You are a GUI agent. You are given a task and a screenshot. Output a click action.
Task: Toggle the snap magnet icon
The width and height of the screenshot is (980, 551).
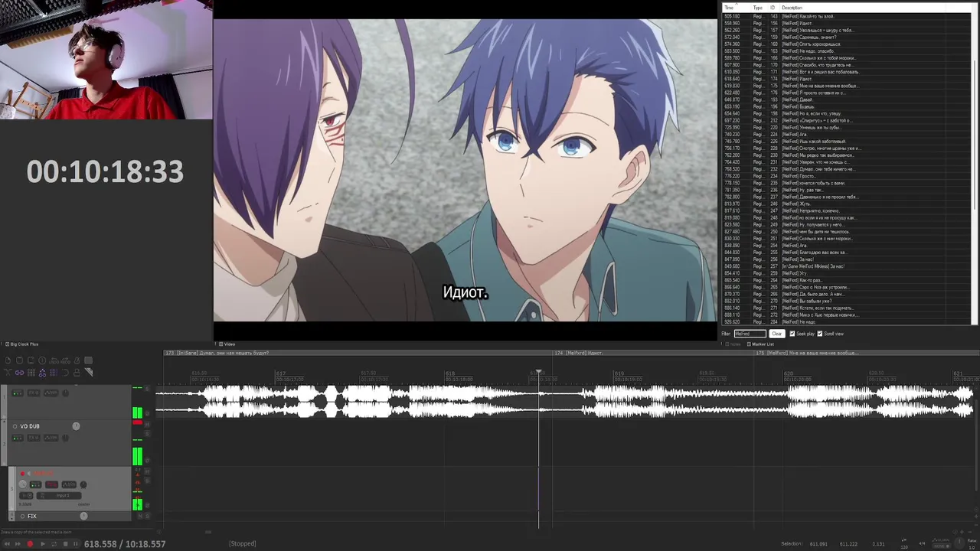[65, 373]
